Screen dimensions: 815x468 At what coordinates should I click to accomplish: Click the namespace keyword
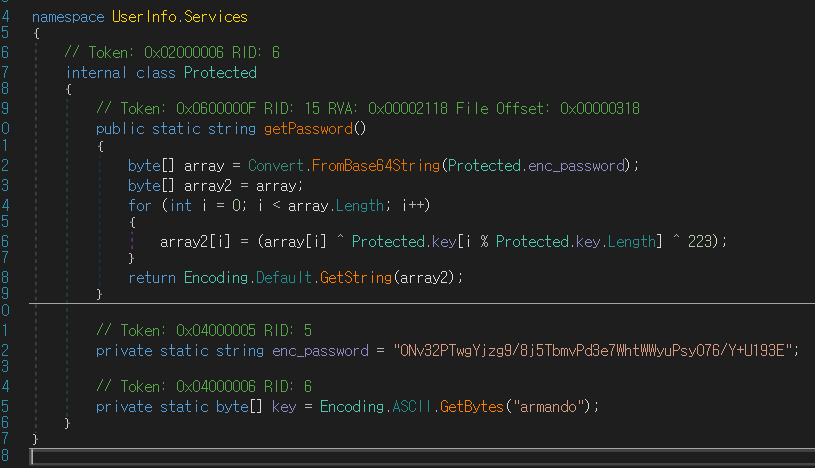pyautogui.click(x=68, y=17)
